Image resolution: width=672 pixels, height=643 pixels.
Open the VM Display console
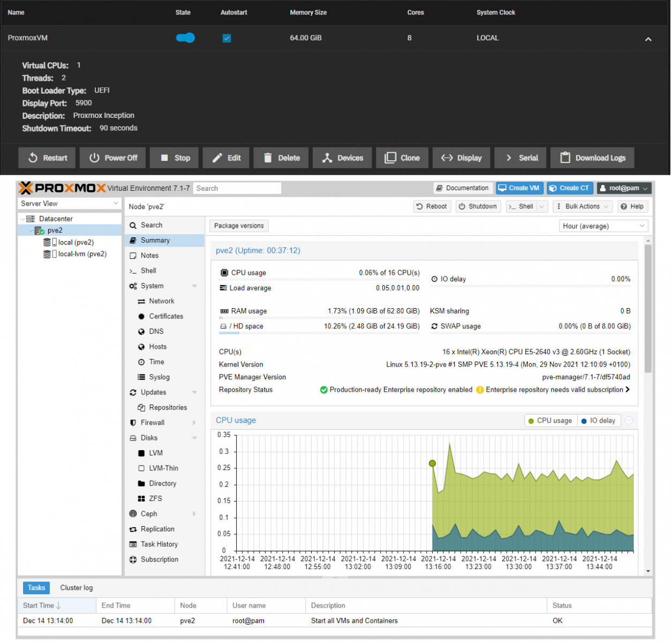pyautogui.click(x=462, y=158)
